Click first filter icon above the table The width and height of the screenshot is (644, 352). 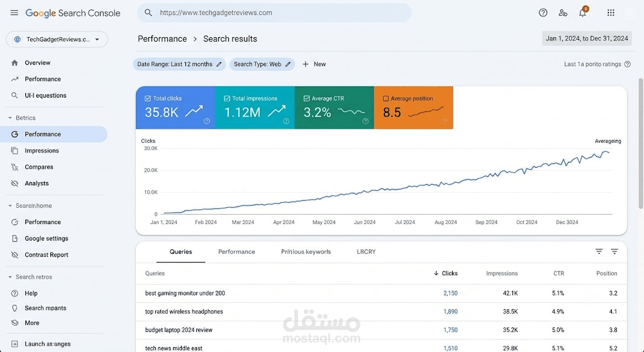599,251
